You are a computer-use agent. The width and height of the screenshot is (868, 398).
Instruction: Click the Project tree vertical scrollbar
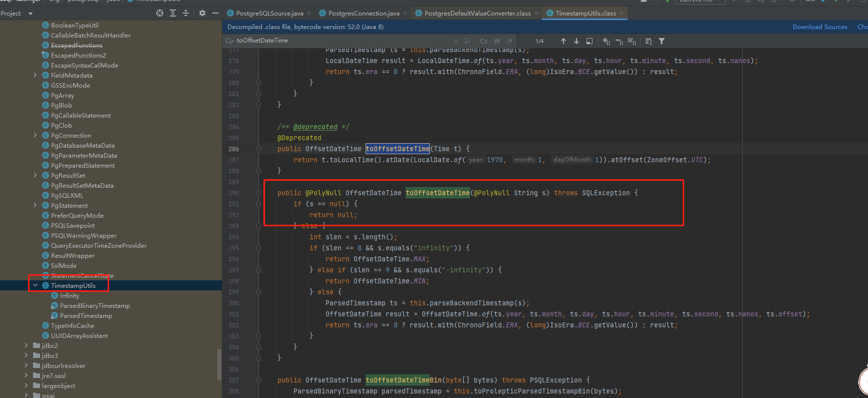click(x=219, y=364)
